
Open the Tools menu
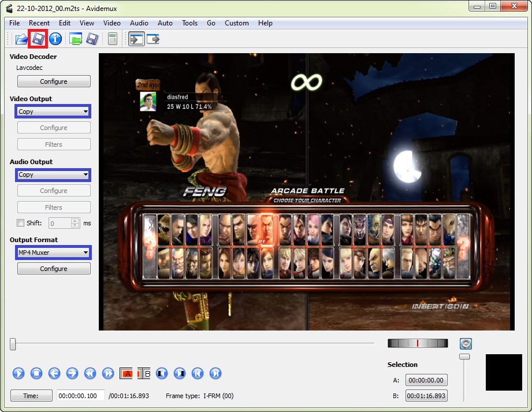pyautogui.click(x=189, y=23)
